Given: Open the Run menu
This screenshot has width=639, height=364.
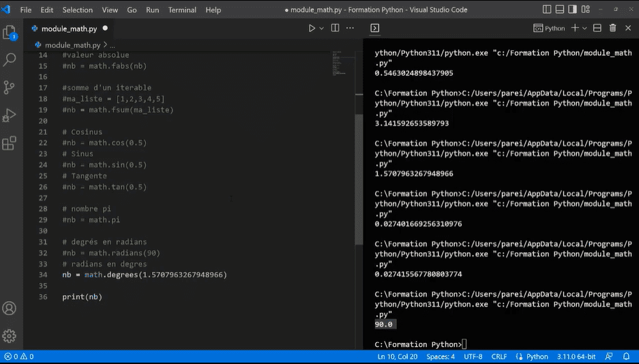Looking at the screenshot, I should (152, 10).
